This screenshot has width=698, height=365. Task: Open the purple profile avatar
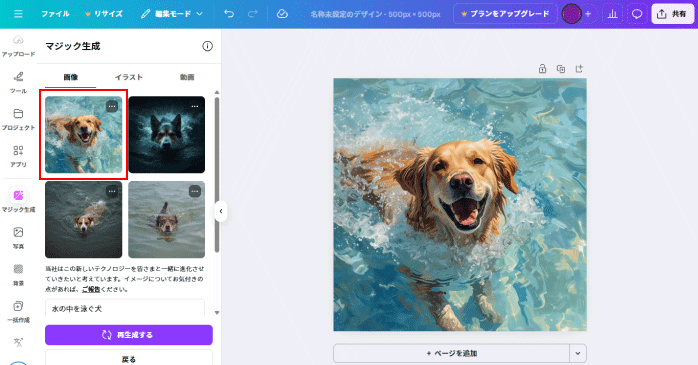click(x=571, y=14)
